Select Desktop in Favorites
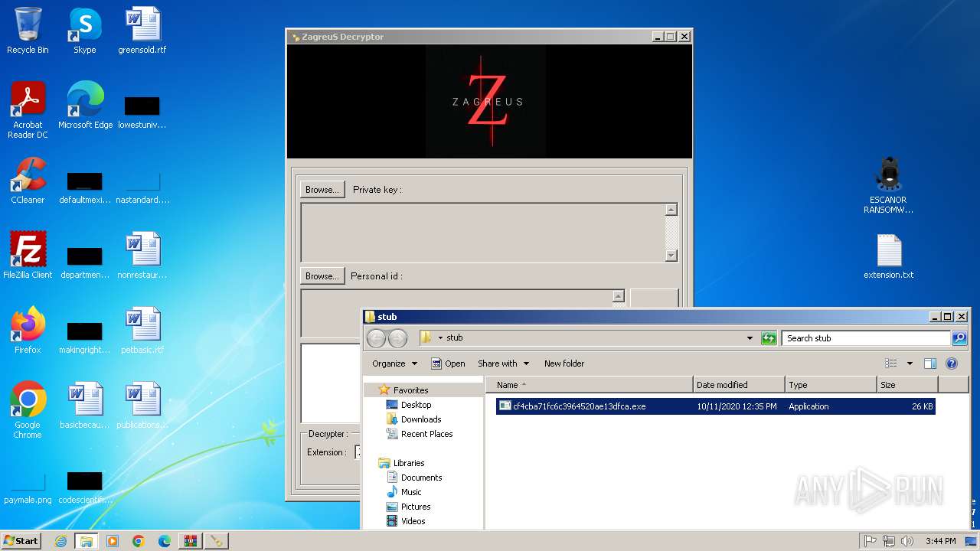Screen dimensions: 980x551 coord(416,405)
